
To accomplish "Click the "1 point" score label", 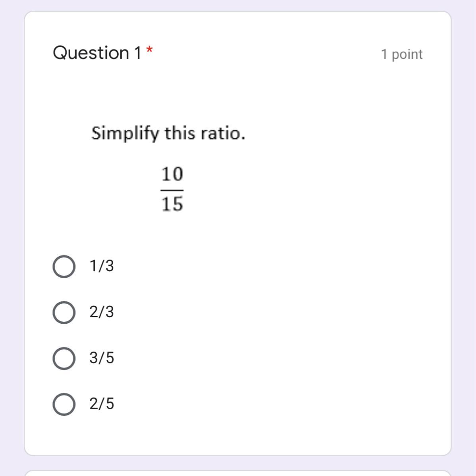I will [402, 54].
